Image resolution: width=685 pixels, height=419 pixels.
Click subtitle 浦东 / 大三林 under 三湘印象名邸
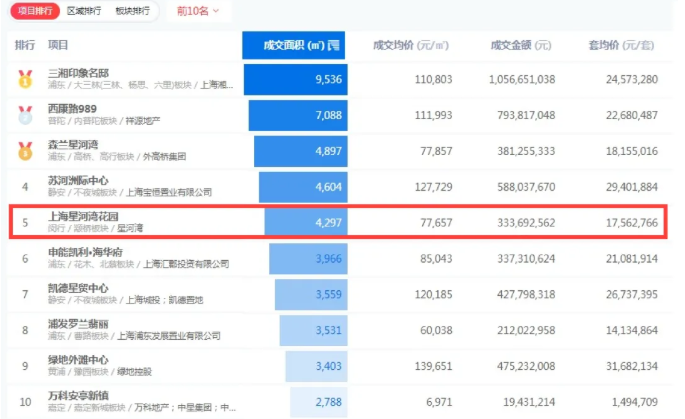click(x=140, y=85)
